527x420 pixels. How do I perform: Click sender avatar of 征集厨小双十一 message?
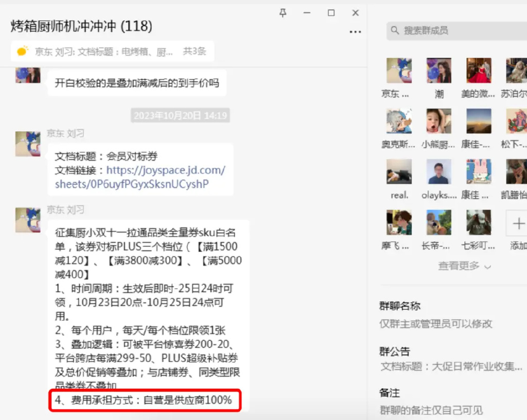[28, 220]
